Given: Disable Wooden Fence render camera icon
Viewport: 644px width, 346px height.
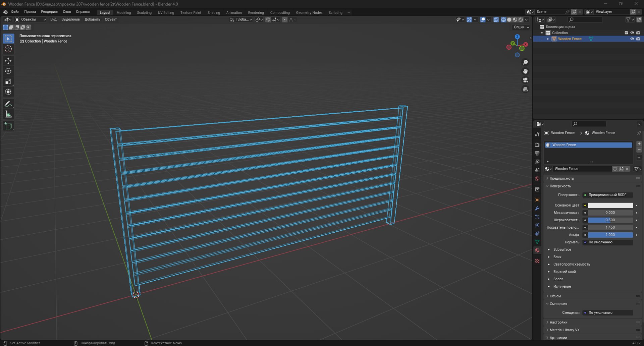Looking at the screenshot, I should click(x=638, y=39).
